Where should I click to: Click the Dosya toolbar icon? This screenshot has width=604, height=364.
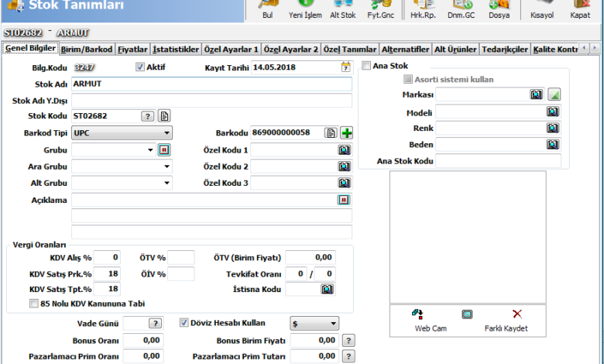pos(499,9)
